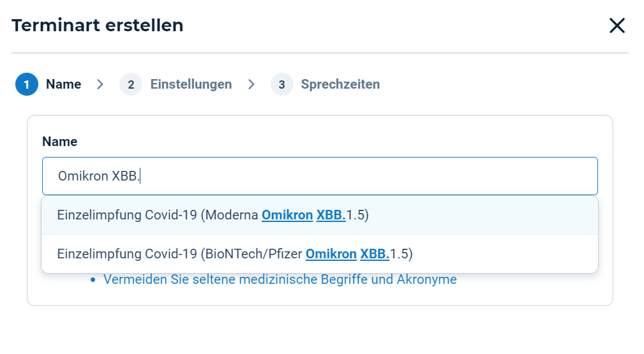Switch to the Einstellungen step
644x354 pixels.
(x=191, y=84)
